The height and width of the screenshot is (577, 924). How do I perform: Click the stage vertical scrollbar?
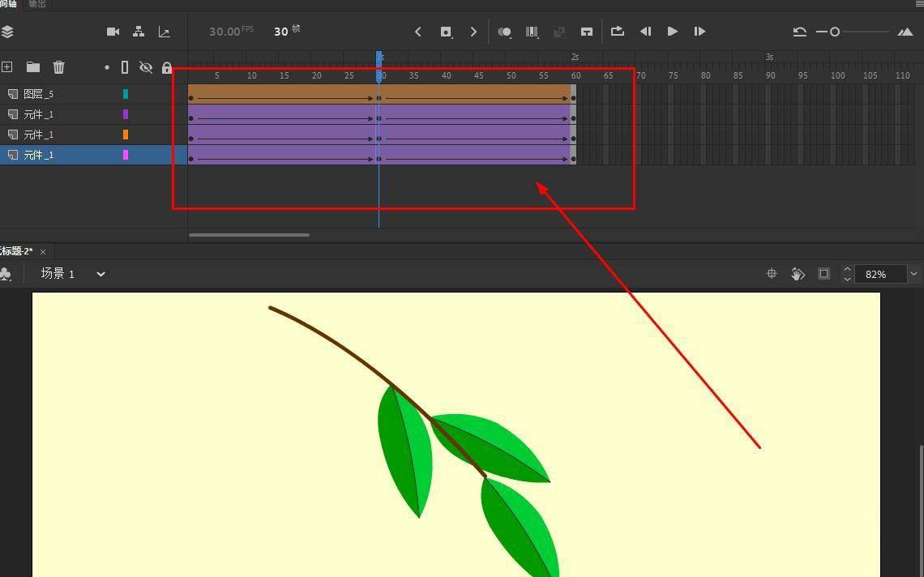[921, 510]
